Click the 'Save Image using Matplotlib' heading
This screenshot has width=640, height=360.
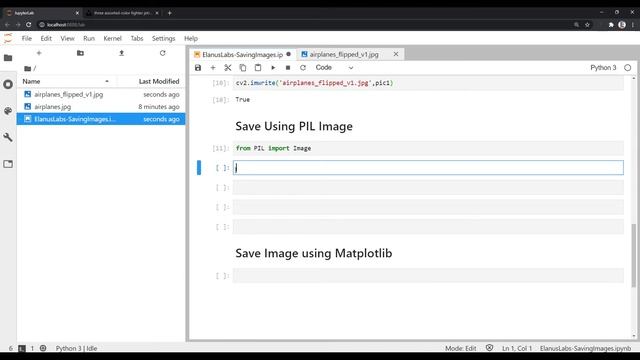pos(313,253)
